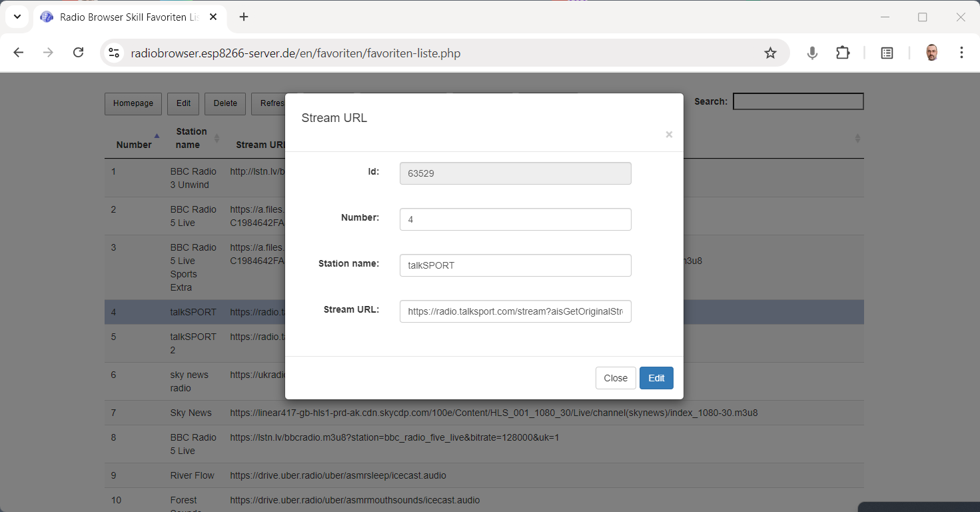
Task: Click the Edit button in the table toolbar
Action: (184, 103)
